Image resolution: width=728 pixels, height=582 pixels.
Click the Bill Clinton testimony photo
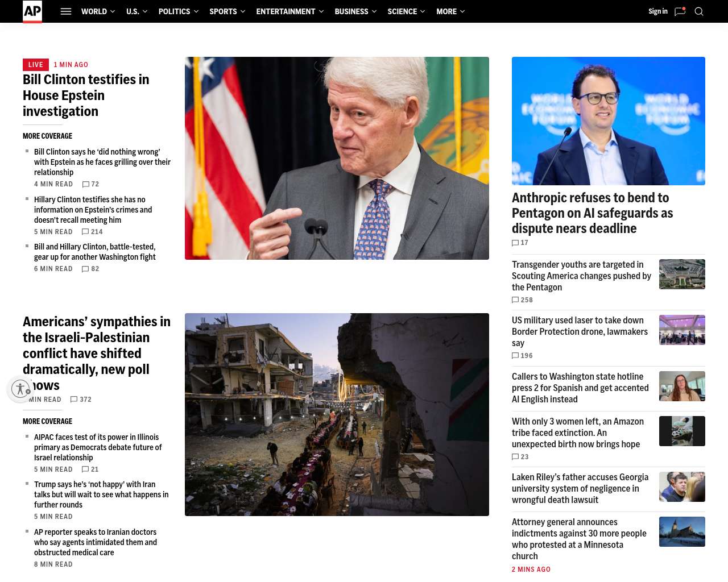[337, 158]
